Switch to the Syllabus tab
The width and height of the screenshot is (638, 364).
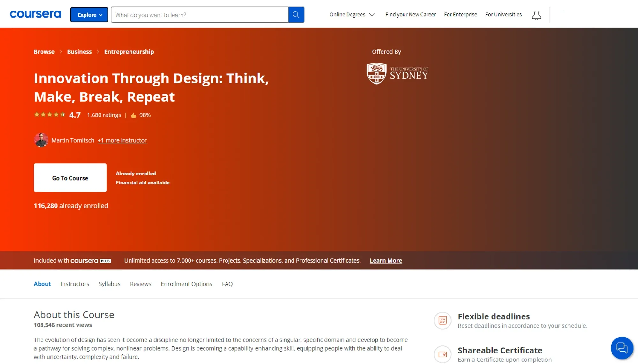click(x=109, y=284)
